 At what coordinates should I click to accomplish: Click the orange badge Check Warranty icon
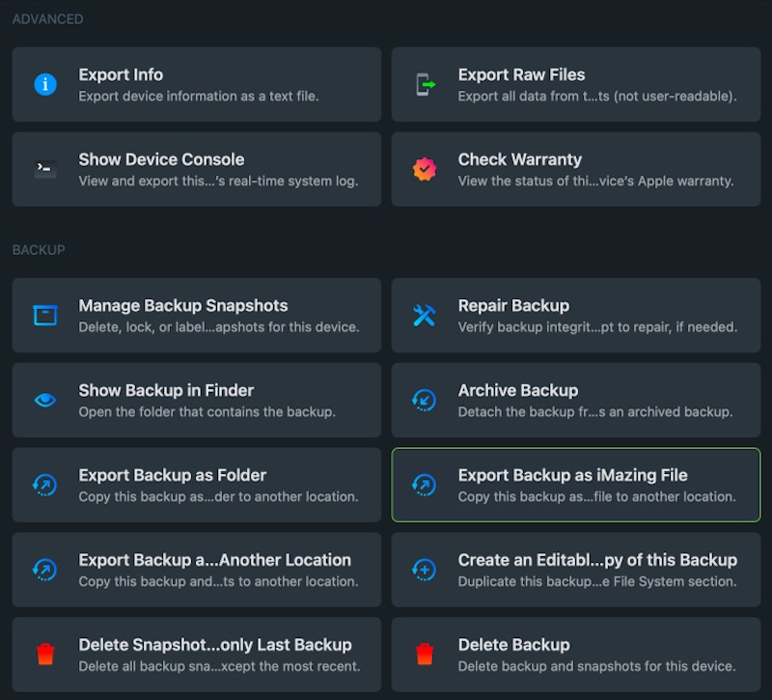425,169
